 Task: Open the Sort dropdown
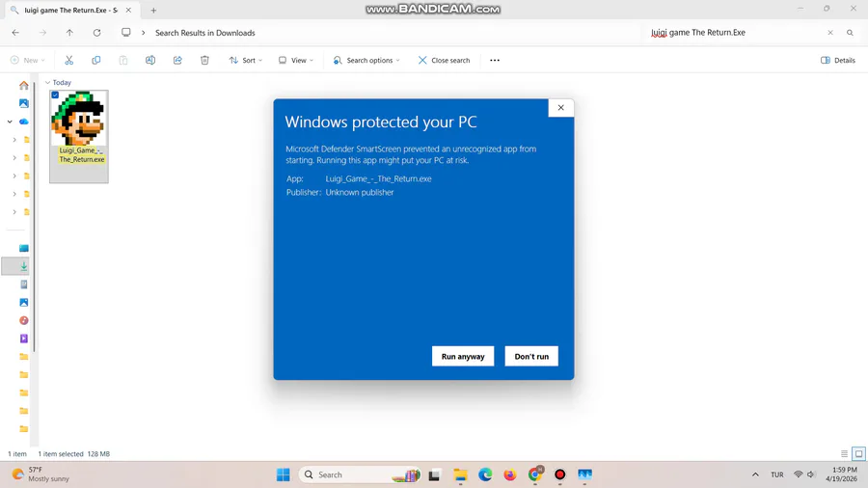(x=246, y=61)
